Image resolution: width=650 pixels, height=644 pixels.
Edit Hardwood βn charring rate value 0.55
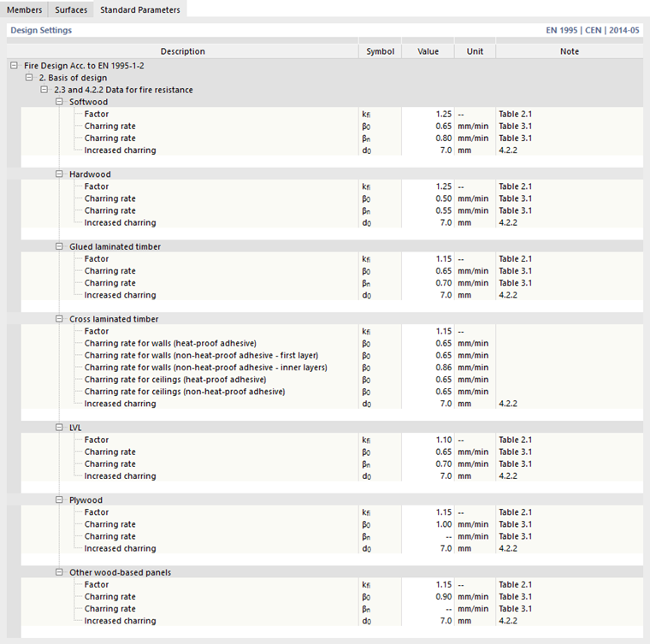428,210
